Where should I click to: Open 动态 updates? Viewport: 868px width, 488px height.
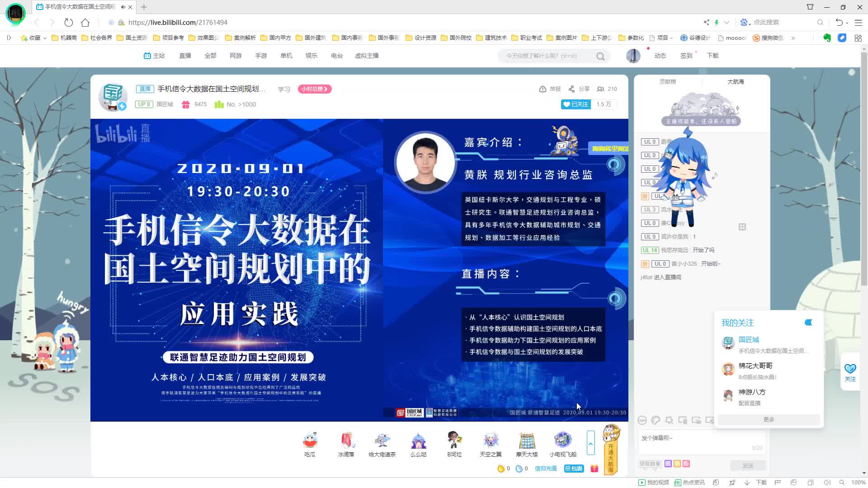click(x=660, y=56)
